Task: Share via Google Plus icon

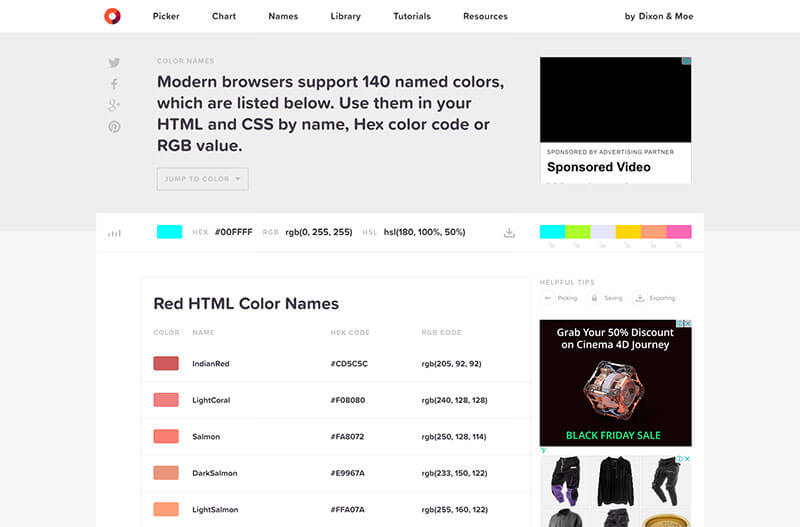Action: pos(114,105)
